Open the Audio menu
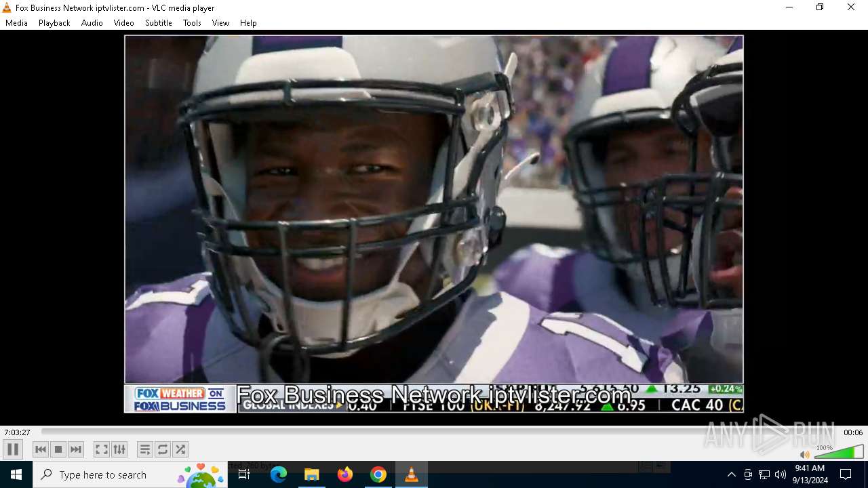The height and width of the screenshot is (488, 868). tap(92, 23)
